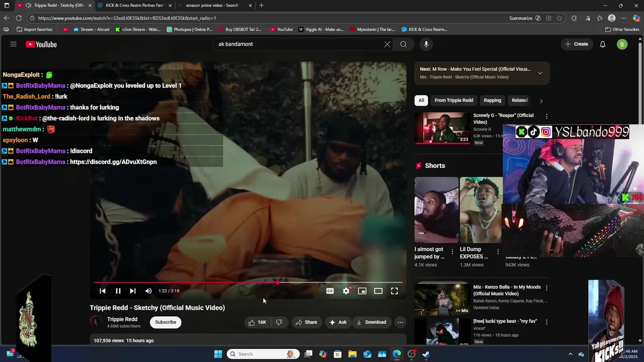Open Photopea bookmark in favorites bar
644x362 pixels.
[190, 29]
